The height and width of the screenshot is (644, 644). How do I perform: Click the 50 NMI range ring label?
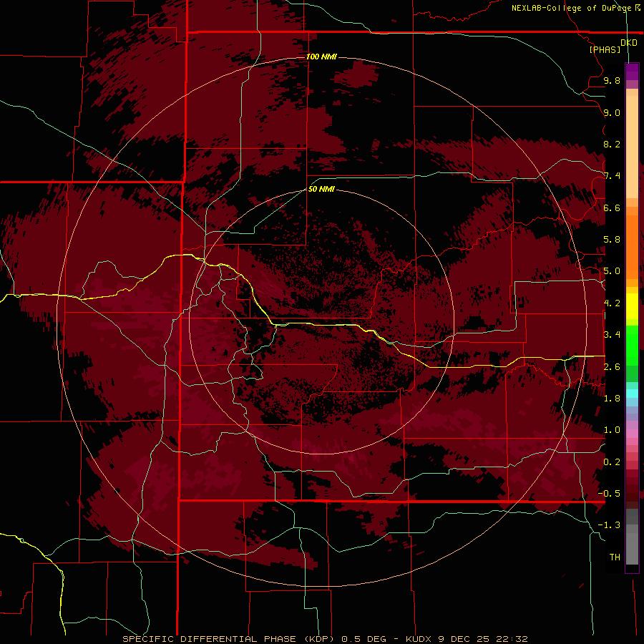(x=321, y=189)
